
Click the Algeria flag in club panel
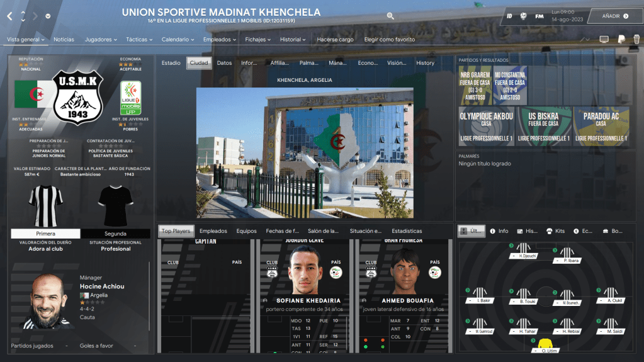point(30,94)
